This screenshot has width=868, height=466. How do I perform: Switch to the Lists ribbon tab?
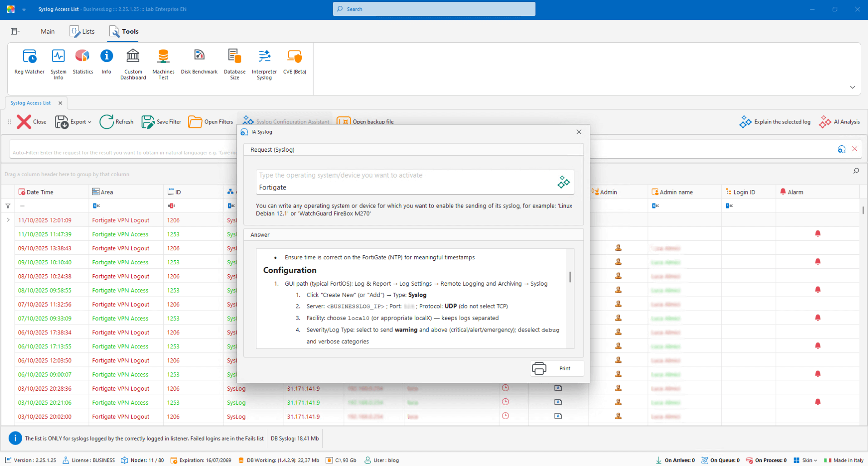coord(83,31)
